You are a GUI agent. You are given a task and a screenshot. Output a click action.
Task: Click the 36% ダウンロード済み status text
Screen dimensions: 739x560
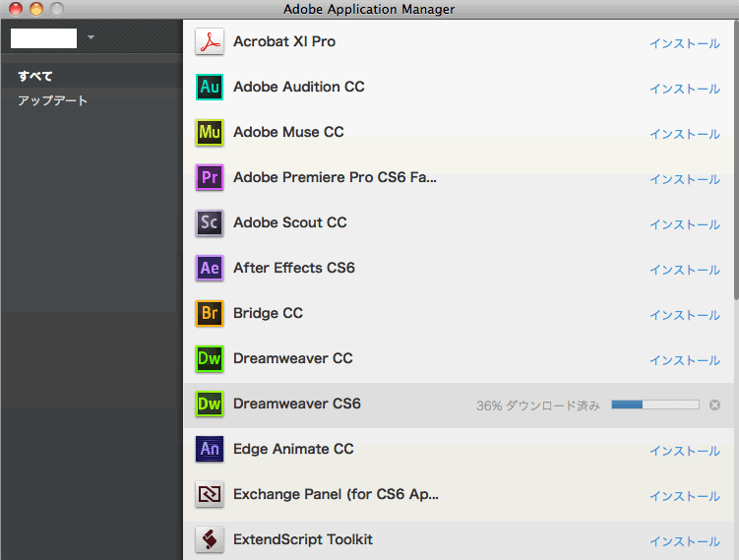pos(537,405)
